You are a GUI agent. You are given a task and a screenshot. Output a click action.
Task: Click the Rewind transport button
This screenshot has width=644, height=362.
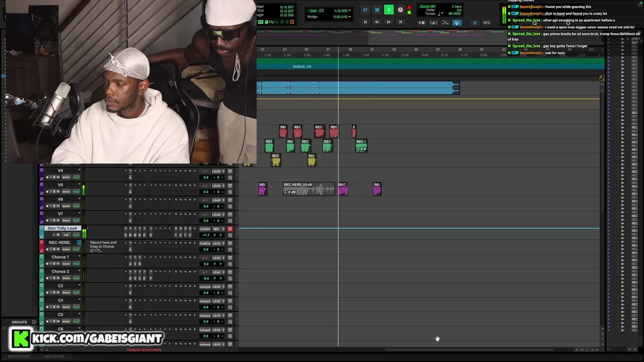377,22
